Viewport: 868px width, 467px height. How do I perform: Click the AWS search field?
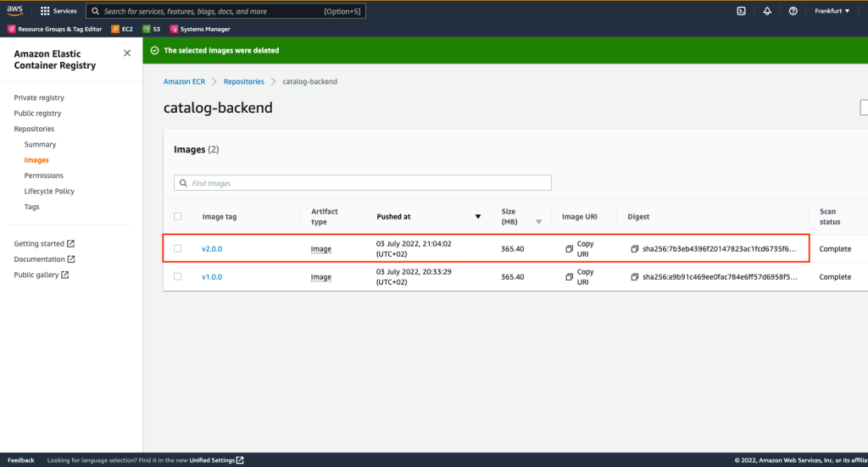(225, 11)
